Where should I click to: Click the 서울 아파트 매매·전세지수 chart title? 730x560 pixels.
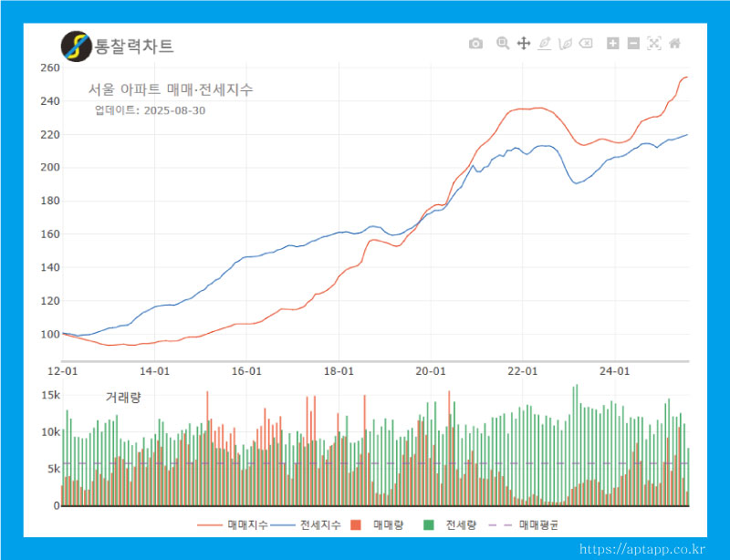(x=171, y=89)
